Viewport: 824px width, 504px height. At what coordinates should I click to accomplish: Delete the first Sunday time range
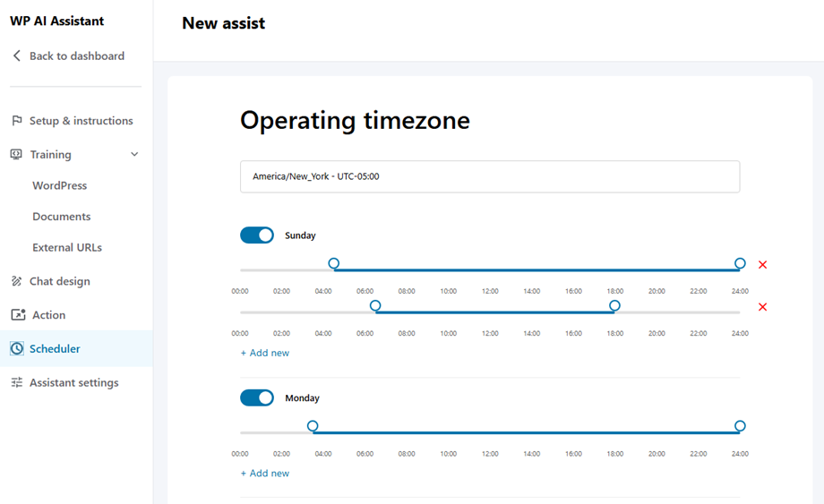click(x=762, y=265)
